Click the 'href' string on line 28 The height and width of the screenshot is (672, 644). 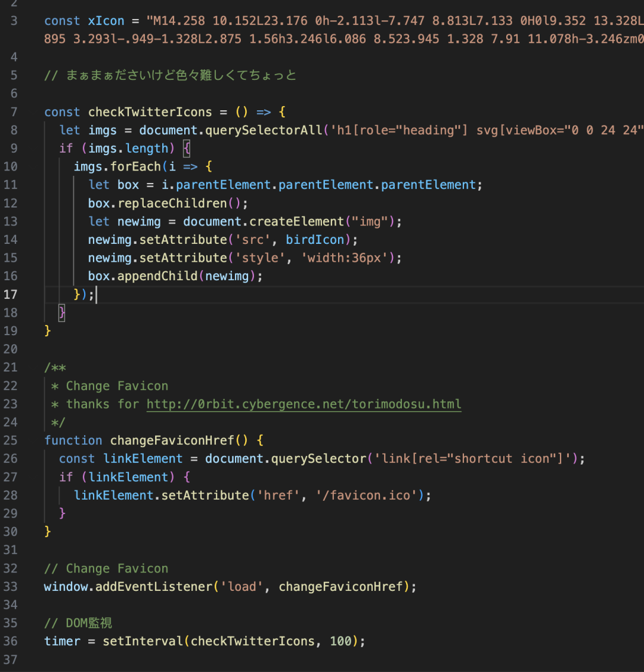coord(278,496)
